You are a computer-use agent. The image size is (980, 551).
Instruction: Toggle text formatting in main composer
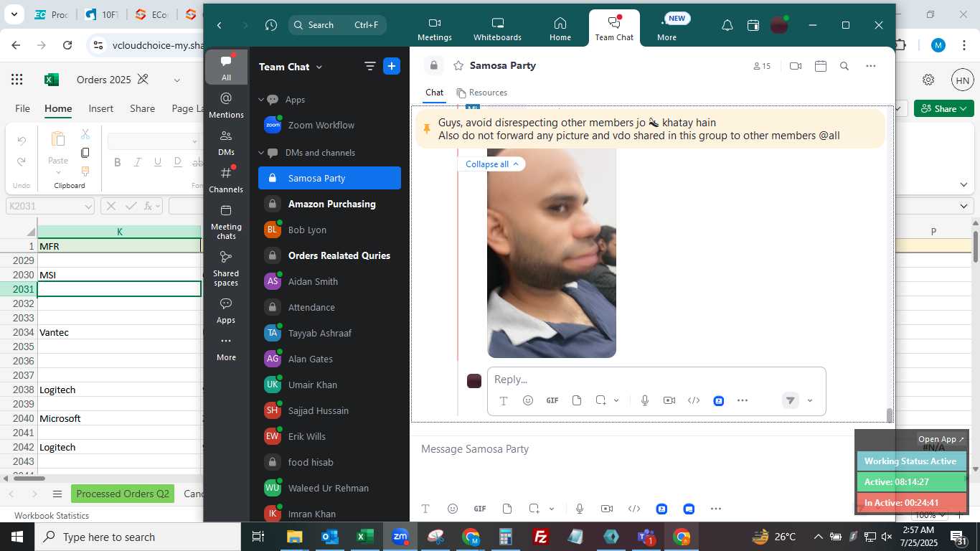(x=425, y=509)
